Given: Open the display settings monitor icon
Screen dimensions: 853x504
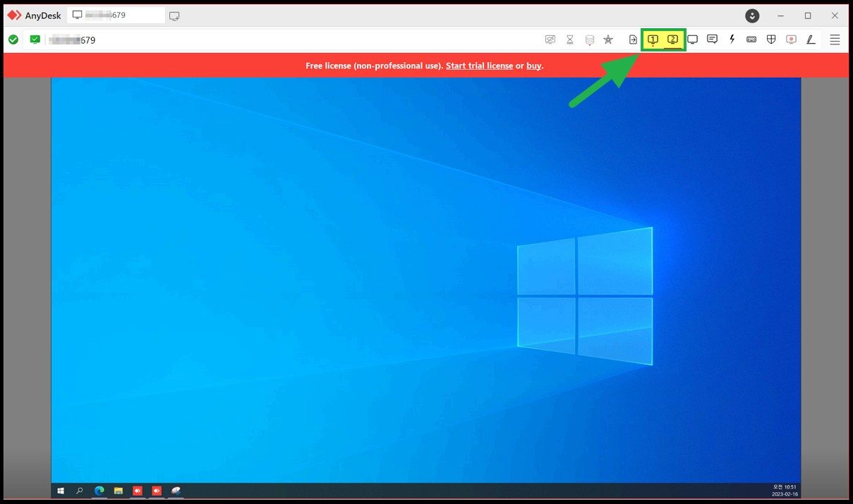Looking at the screenshot, I should tap(693, 40).
